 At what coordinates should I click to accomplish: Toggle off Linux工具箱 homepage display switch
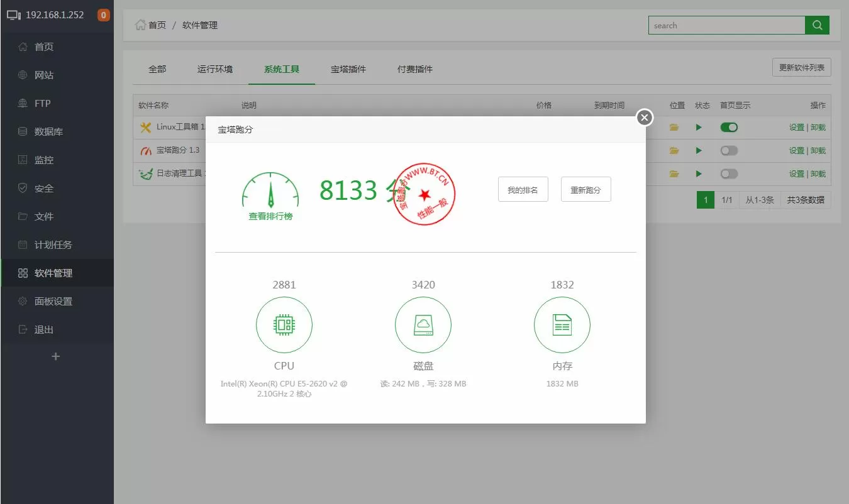(729, 127)
